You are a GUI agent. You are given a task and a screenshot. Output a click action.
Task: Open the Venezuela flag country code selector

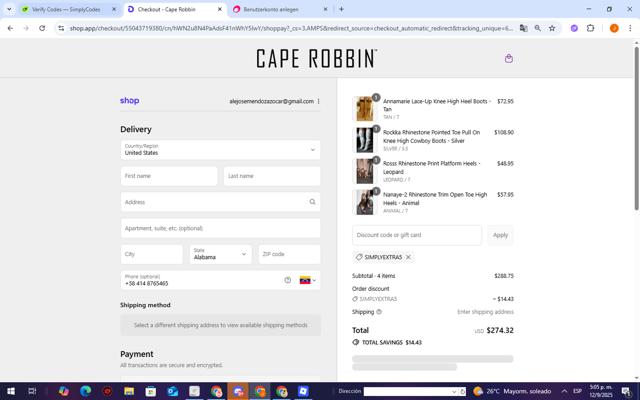pos(308,280)
